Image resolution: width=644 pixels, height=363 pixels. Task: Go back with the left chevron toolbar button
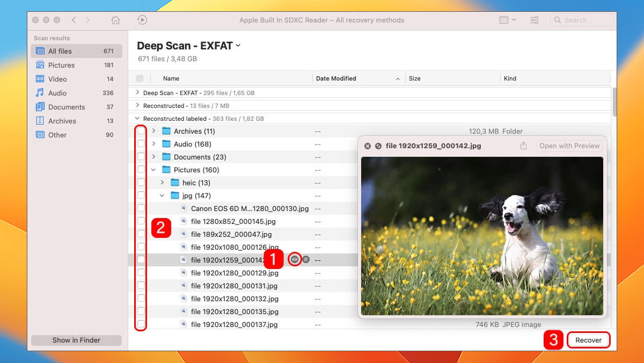[x=74, y=20]
